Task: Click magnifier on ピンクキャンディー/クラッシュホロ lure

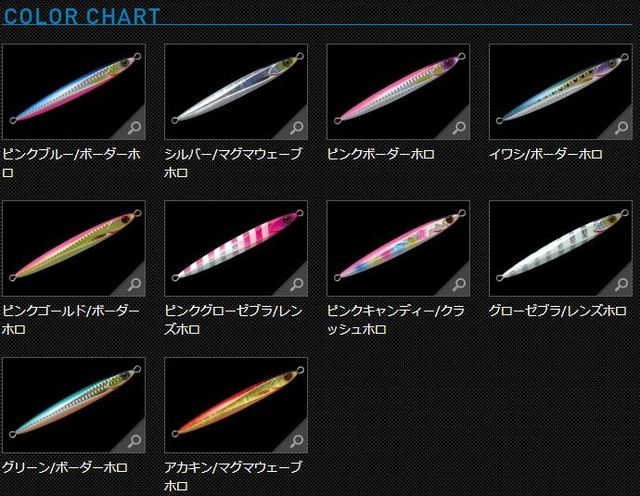Action: tap(459, 284)
